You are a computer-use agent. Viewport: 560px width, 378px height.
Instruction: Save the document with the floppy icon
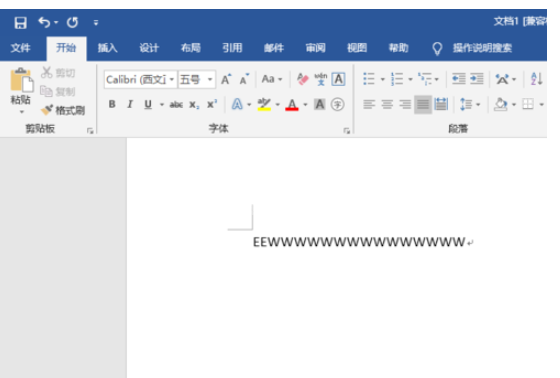coord(20,23)
